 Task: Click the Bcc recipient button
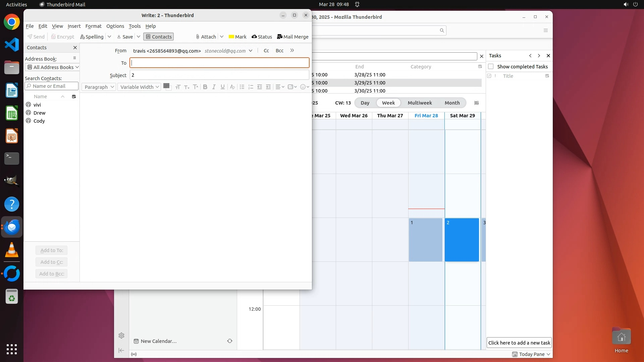point(279,51)
